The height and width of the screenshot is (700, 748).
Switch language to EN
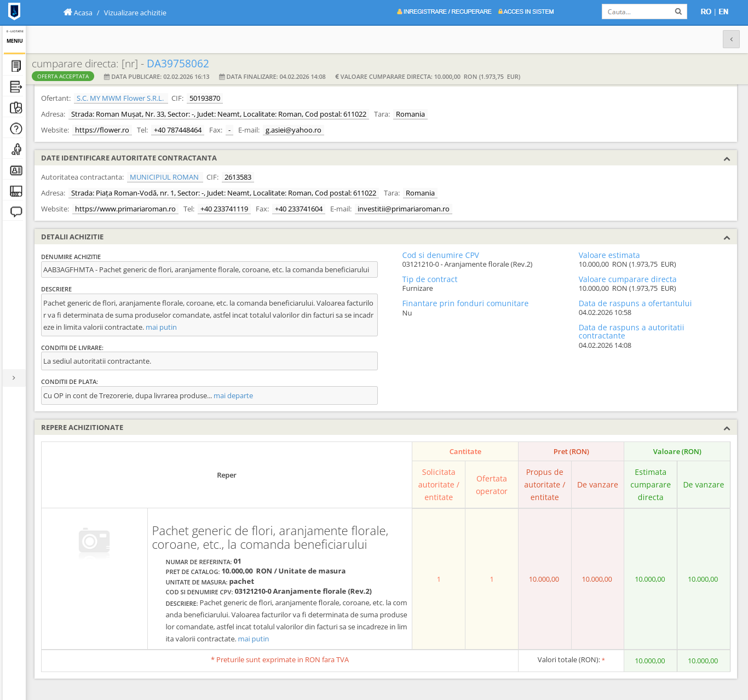pyautogui.click(x=723, y=12)
